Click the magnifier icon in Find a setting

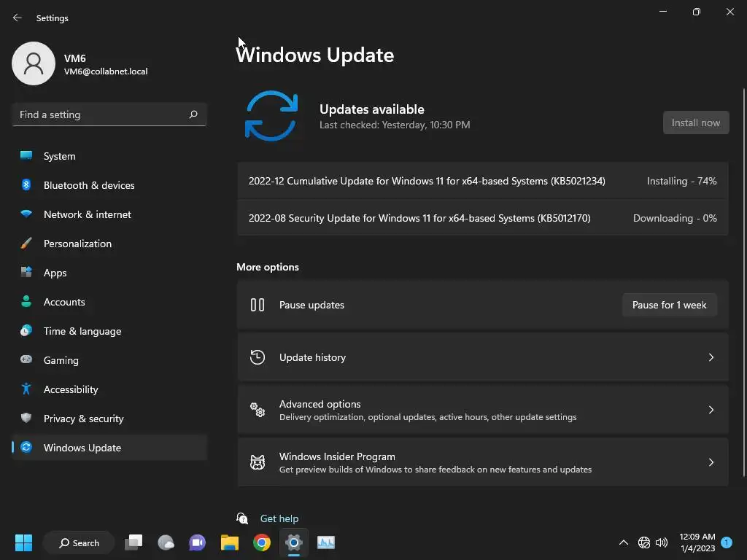193,114
